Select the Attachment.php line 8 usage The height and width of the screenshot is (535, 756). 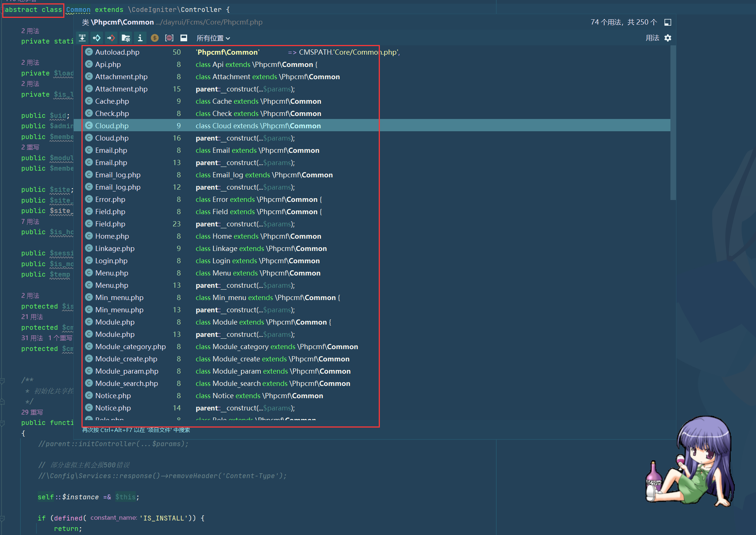tap(372, 77)
